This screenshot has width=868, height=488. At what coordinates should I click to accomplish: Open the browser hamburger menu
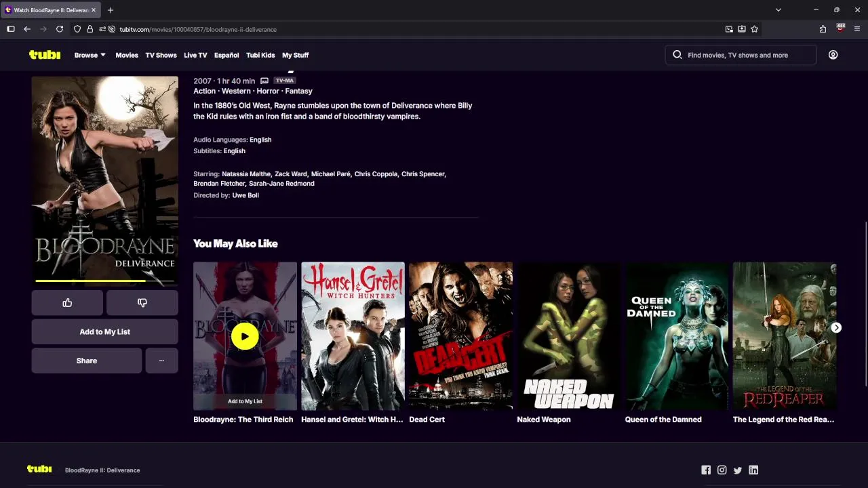click(x=857, y=29)
